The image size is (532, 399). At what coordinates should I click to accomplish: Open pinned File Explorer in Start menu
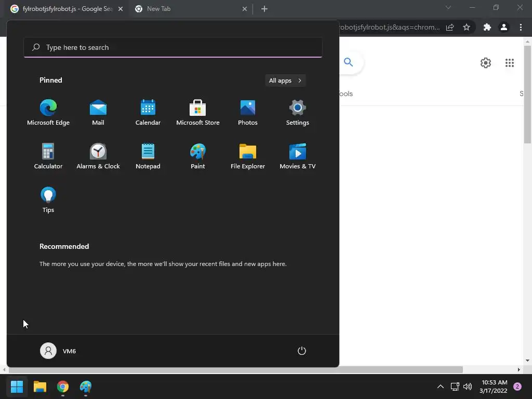coord(248,156)
